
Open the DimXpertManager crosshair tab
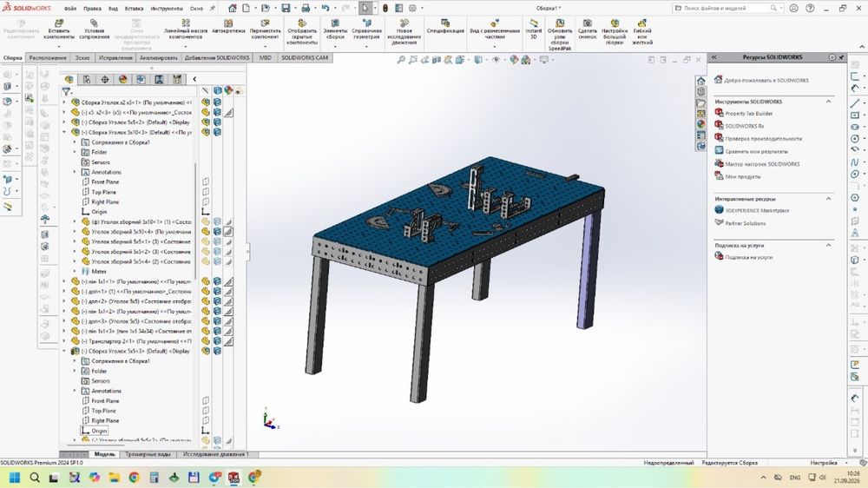tap(105, 79)
